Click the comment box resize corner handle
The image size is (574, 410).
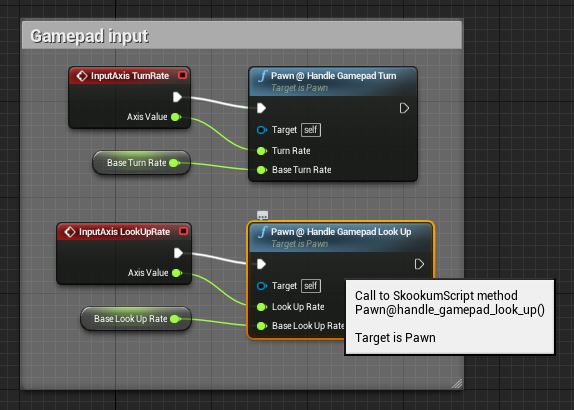(x=456, y=383)
